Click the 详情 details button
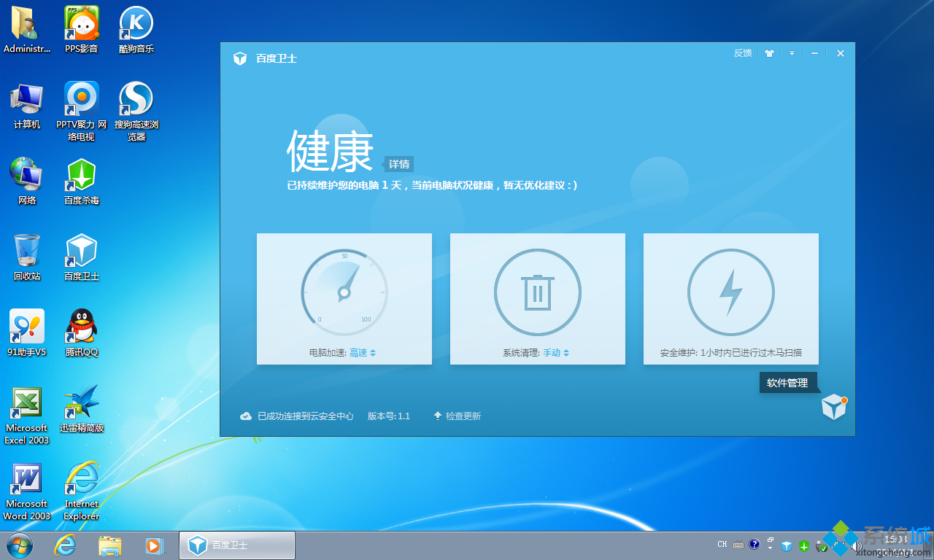 399,164
